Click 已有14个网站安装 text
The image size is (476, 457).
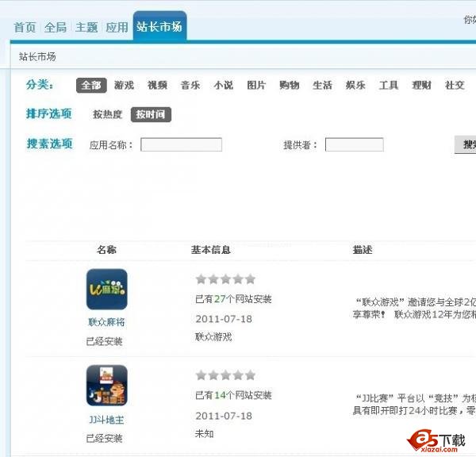pyautogui.click(x=233, y=395)
